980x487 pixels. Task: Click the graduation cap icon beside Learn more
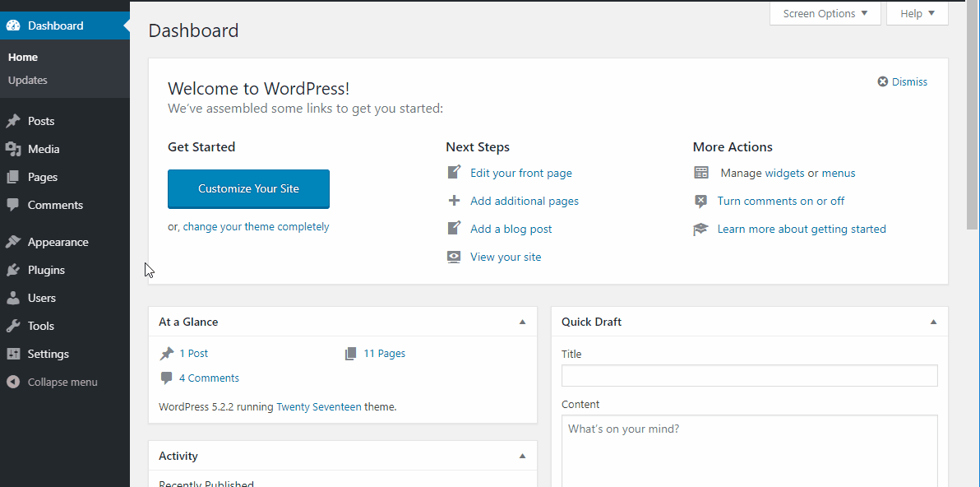[700, 230]
